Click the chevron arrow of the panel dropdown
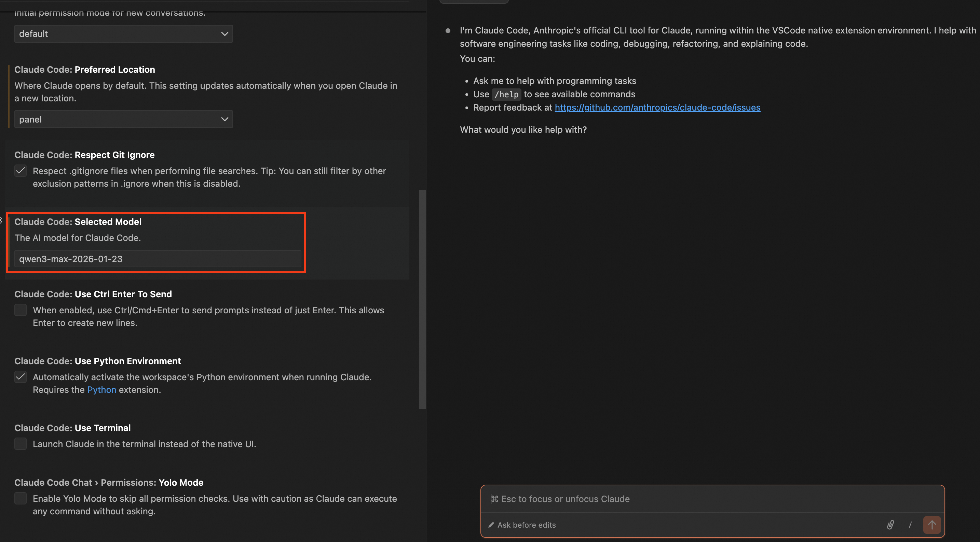Image resolution: width=980 pixels, height=542 pixels. click(x=224, y=119)
